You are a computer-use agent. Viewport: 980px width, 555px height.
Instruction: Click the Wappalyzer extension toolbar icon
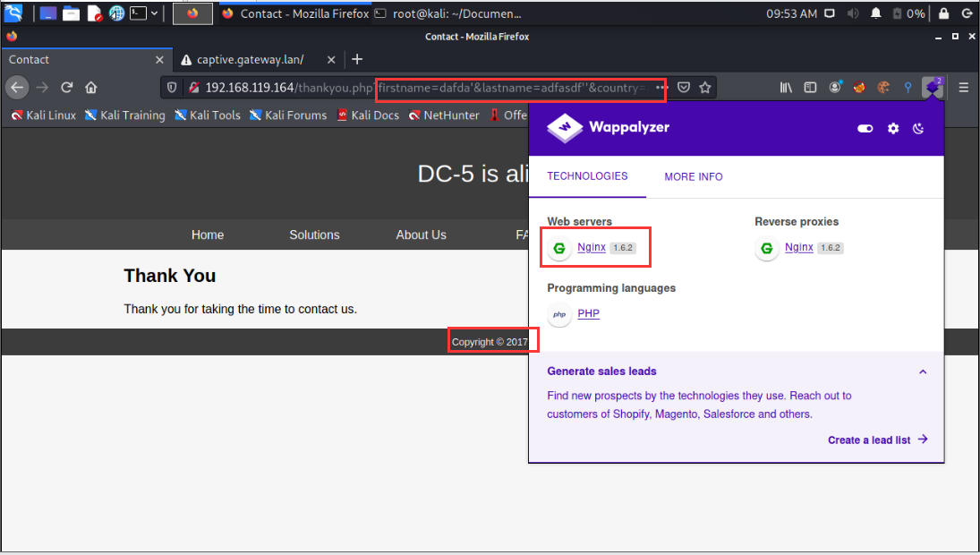933,88
